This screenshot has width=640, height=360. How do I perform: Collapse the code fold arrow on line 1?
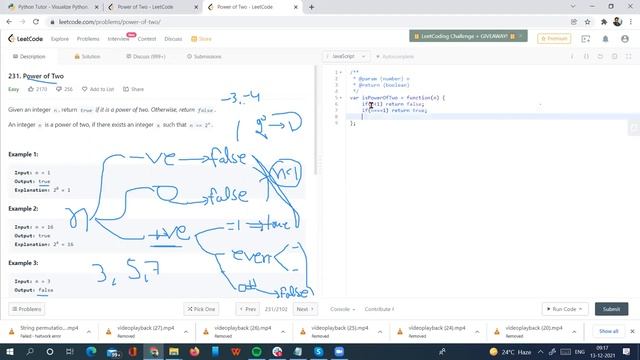(341, 72)
